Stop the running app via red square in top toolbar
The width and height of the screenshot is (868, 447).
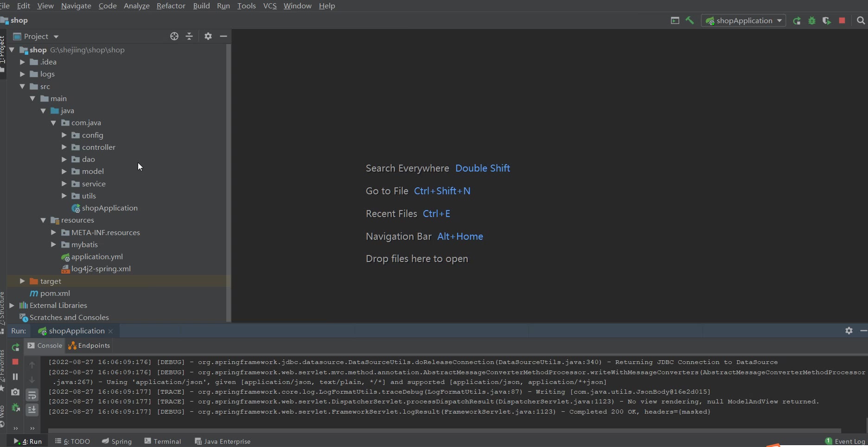842,20
